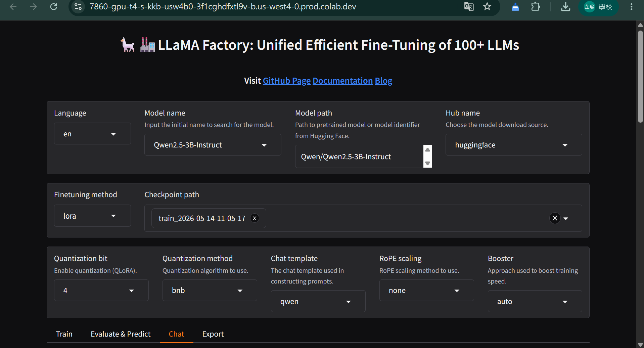The height and width of the screenshot is (348, 644).
Task: Click the browser address bar URL
Action: [x=223, y=7]
